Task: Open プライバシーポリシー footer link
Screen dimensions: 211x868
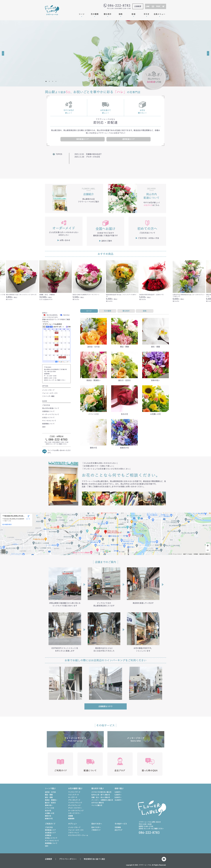Action: tap(68, 859)
